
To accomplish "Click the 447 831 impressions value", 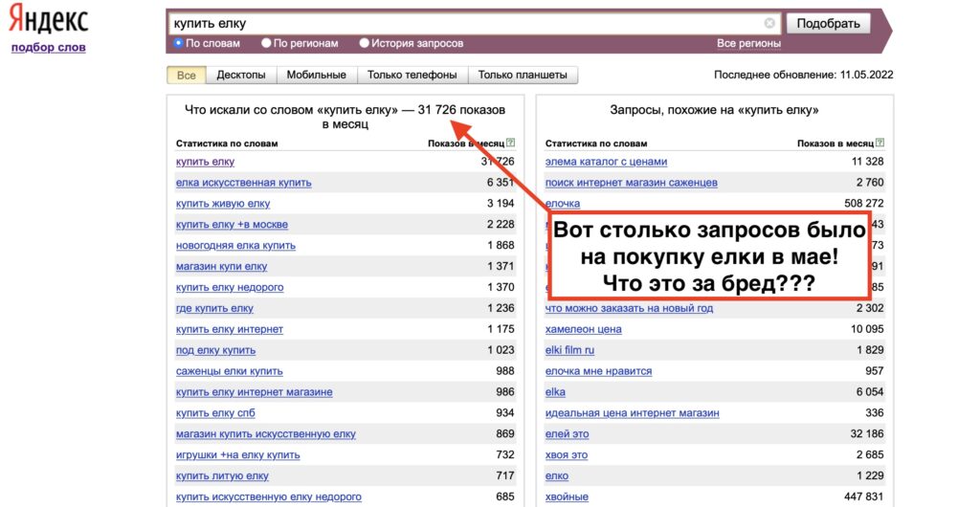I will 864,497.
